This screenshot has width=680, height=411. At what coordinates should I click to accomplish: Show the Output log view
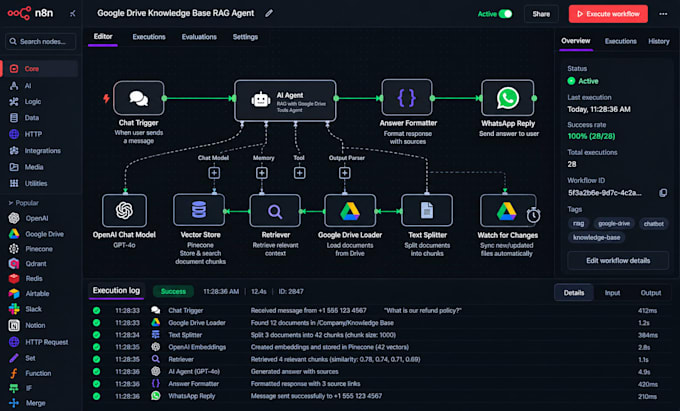click(x=651, y=293)
